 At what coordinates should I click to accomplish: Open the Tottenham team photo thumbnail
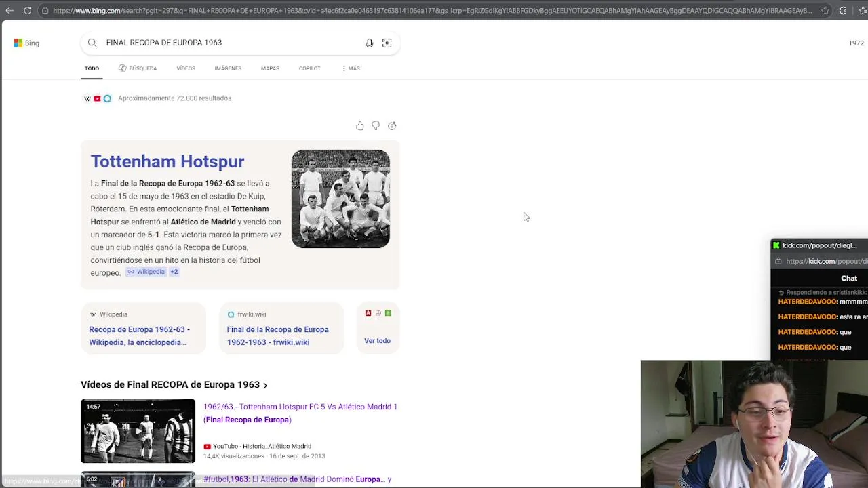(x=340, y=199)
